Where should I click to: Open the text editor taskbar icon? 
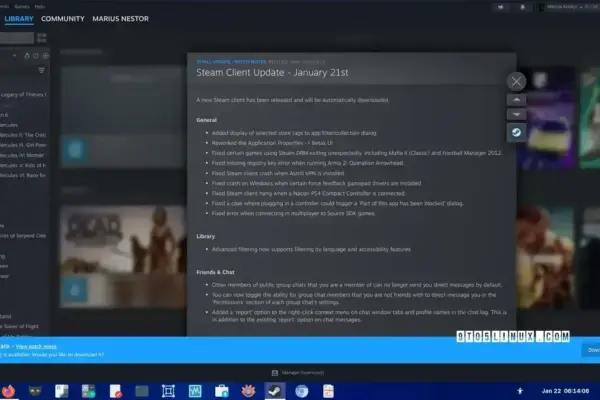[62, 391]
